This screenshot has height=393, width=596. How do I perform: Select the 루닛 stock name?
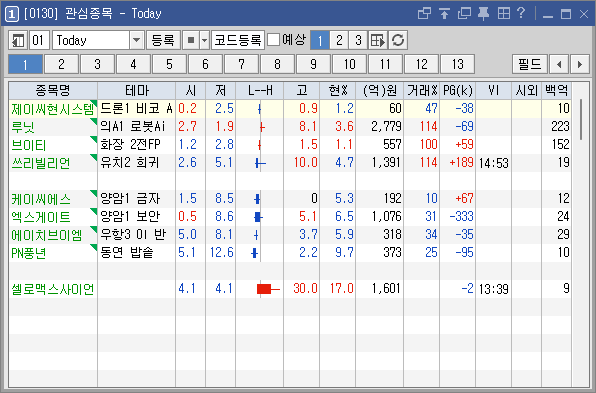(x=23, y=127)
